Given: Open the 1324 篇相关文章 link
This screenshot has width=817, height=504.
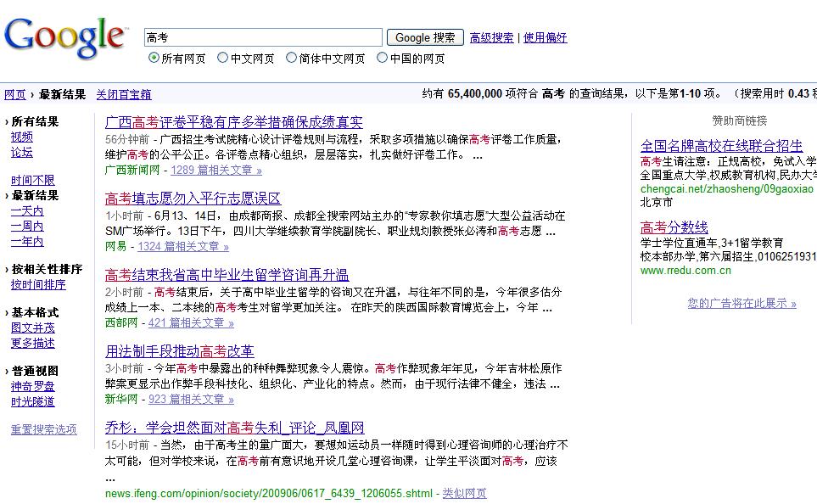Looking at the screenshot, I should click(x=183, y=246).
